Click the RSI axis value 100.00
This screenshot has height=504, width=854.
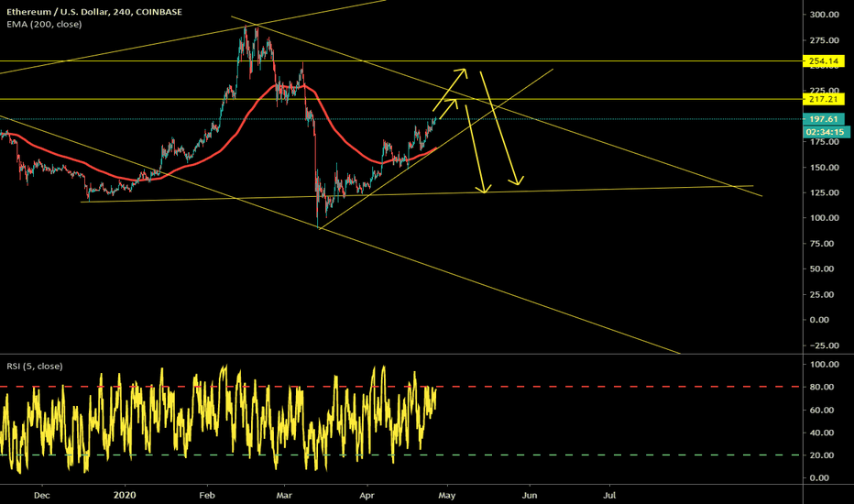824,364
